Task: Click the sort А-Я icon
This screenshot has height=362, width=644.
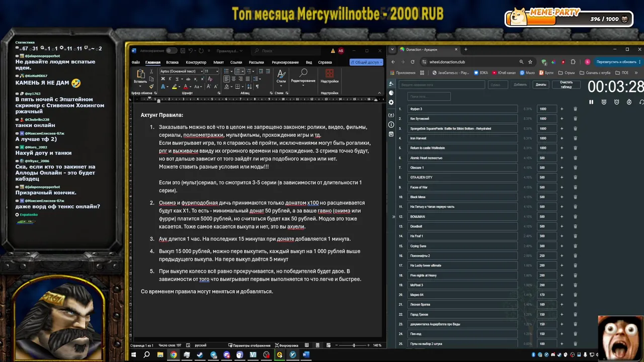Action: [250, 86]
